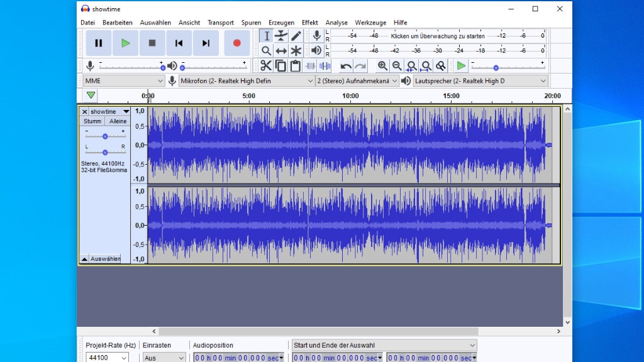This screenshot has width=644, height=362.
Task: Fit selection to window width
Action: (411, 65)
